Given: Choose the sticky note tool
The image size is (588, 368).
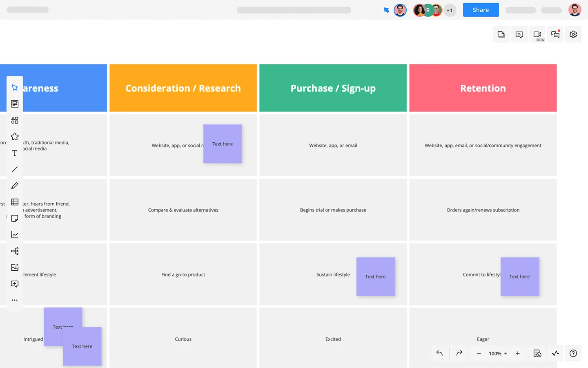Looking at the screenshot, I should pyautogui.click(x=15, y=218).
